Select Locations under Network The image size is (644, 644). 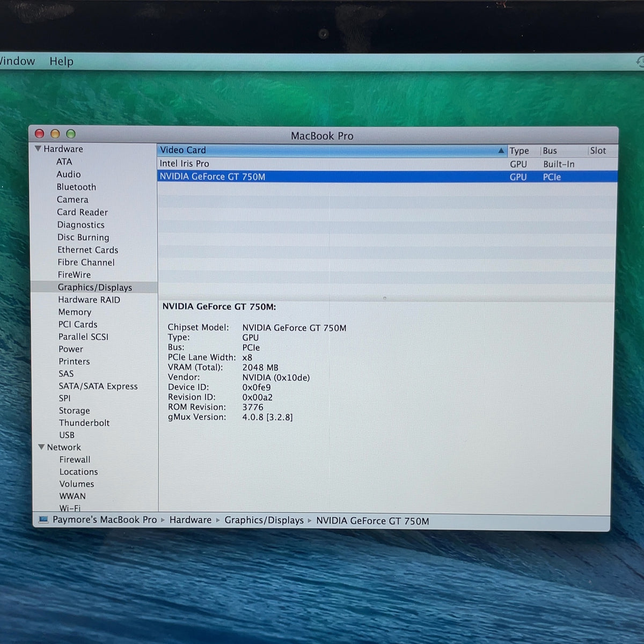coord(78,472)
